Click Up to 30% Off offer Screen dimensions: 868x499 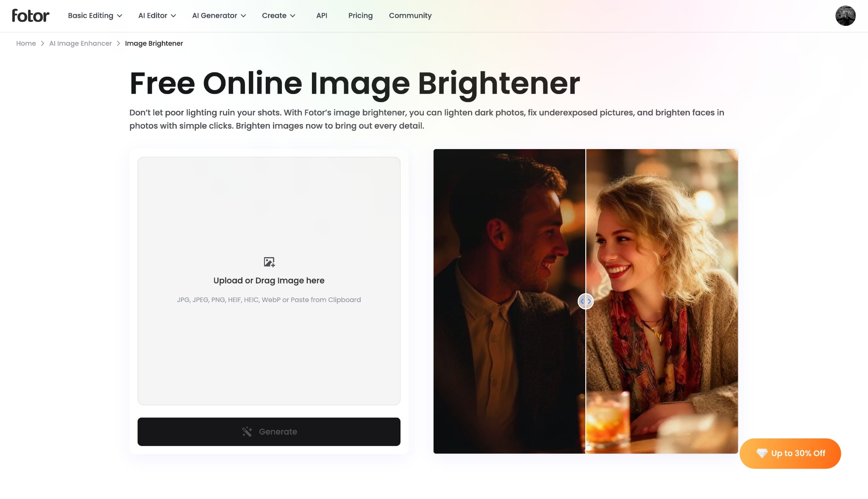click(x=790, y=453)
